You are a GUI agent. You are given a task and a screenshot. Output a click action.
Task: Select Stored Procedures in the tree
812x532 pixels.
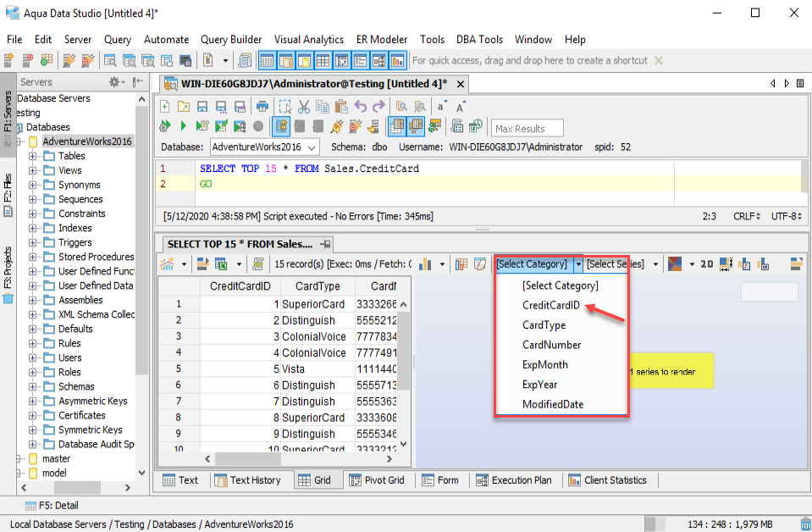pos(96,257)
